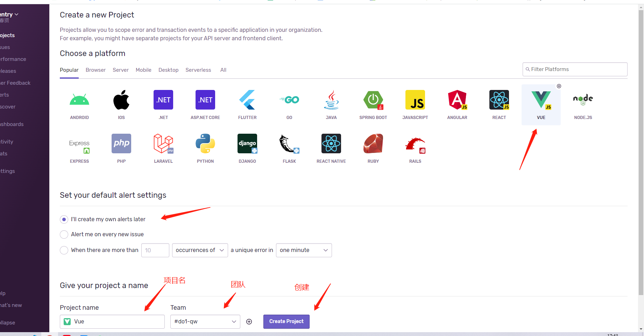This screenshot has width=644, height=336.
Task: Open Alerts in the sidebar
Action: pyautogui.click(x=5, y=95)
